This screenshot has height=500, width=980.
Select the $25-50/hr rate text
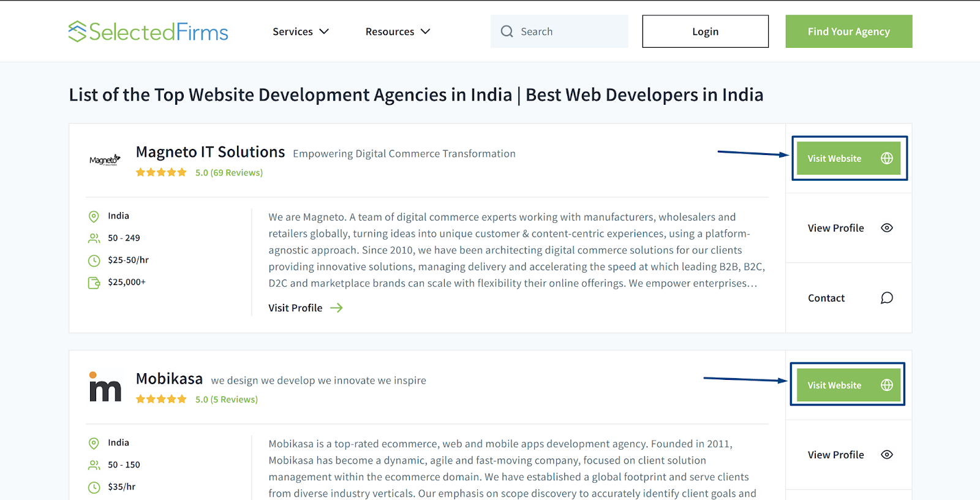point(129,260)
